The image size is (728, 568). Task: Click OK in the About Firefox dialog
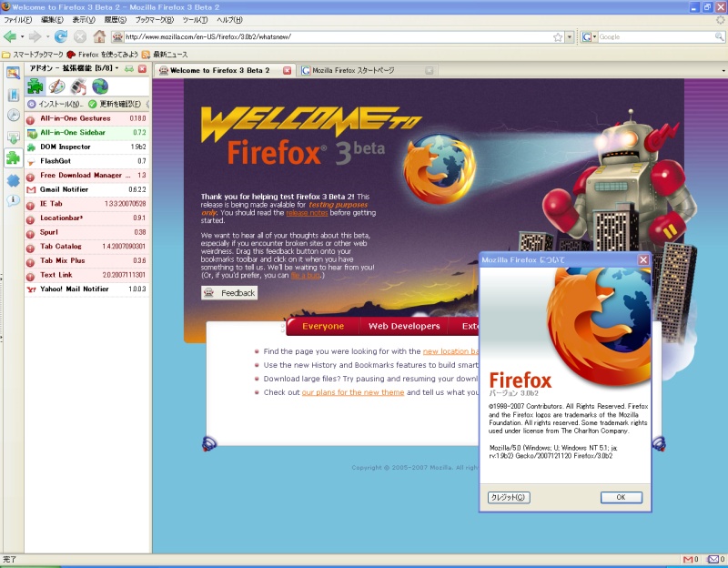[x=622, y=497]
